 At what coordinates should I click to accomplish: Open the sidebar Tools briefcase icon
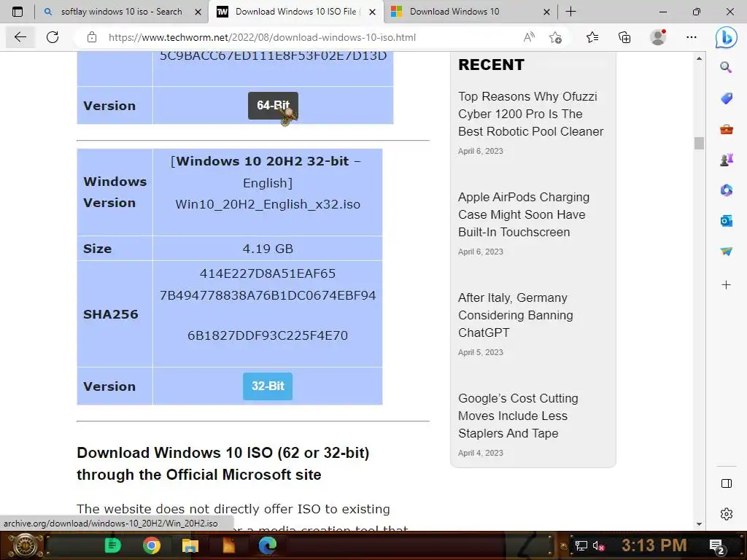click(x=726, y=129)
